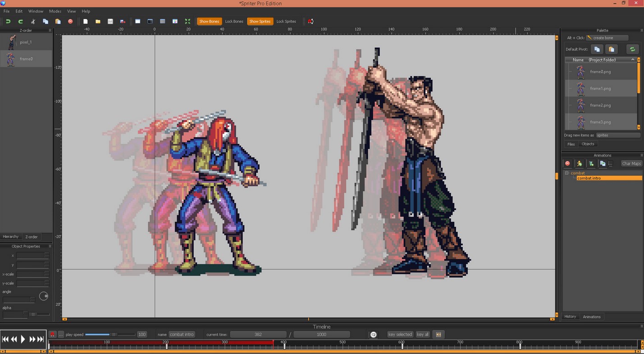Open the File menu
Viewport: 644px width, 354px height.
pyautogui.click(x=6, y=11)
